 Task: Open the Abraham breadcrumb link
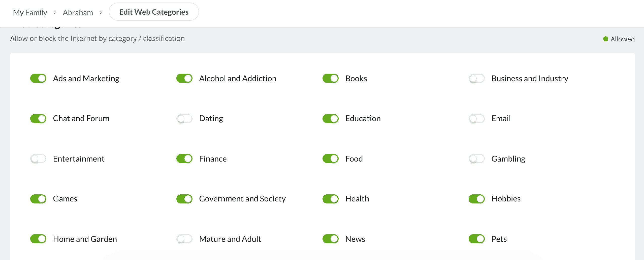[x=78, y=12]
